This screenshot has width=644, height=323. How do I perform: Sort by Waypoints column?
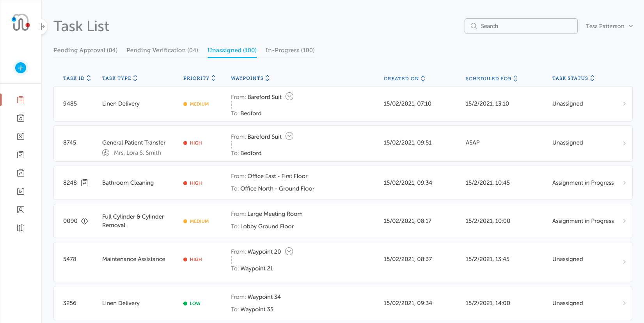[250, 78]
